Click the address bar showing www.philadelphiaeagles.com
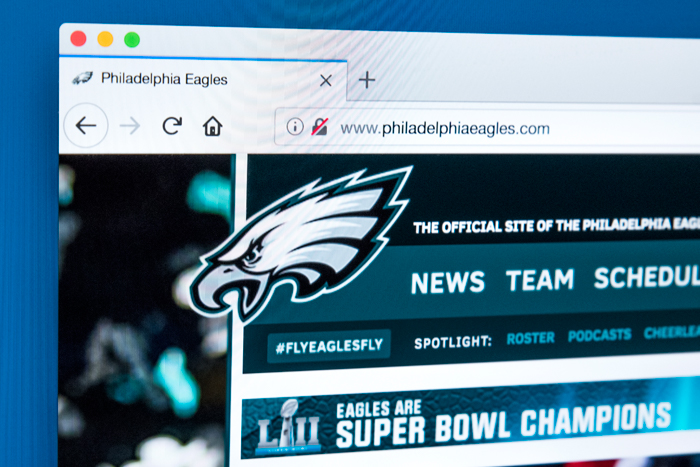 point(487,129)
